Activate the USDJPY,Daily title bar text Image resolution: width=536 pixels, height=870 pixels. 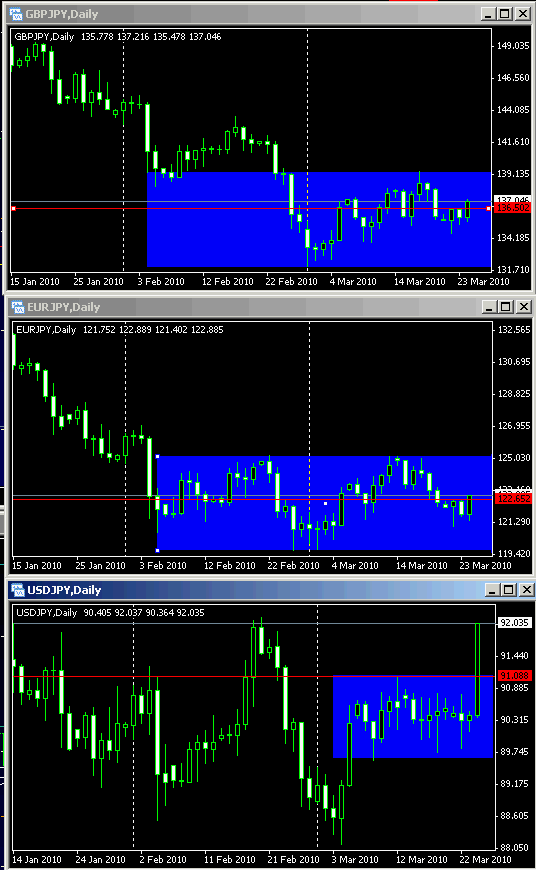(x=64, y=590)
